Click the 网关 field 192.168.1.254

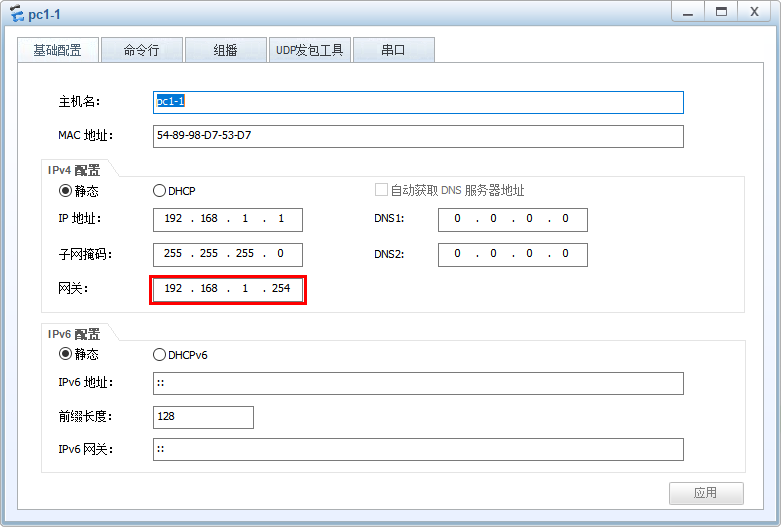(x=228, y=290)
